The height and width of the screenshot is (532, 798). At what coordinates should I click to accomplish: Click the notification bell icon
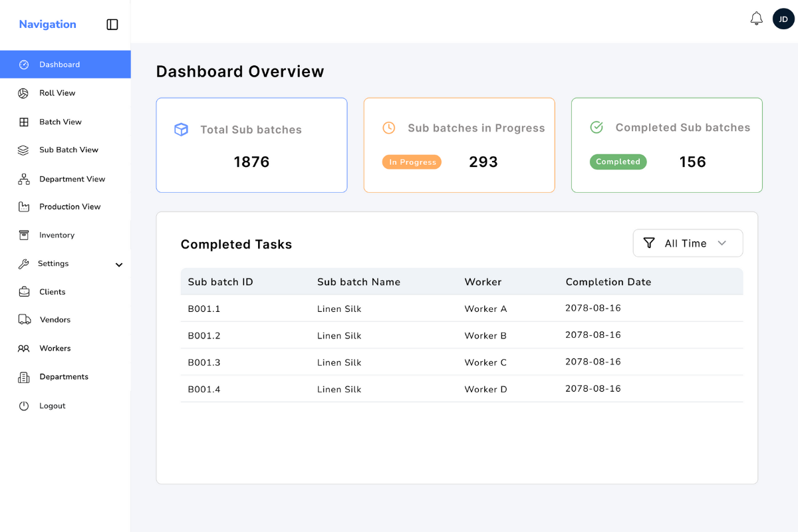(756, 19)
